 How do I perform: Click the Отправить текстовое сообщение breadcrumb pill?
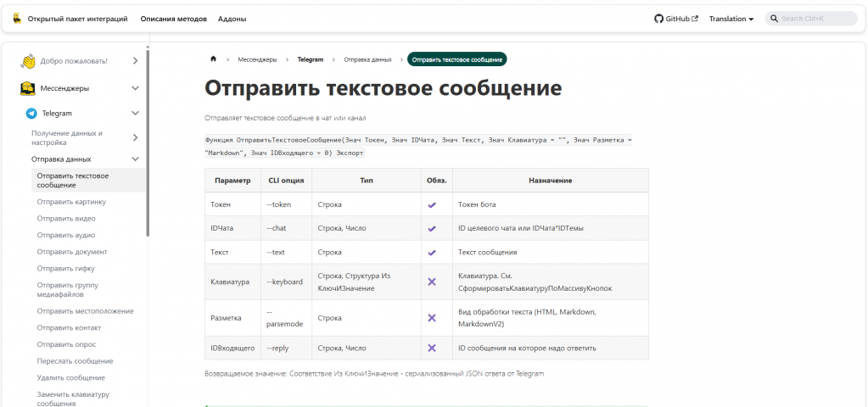tap(457, 59)
